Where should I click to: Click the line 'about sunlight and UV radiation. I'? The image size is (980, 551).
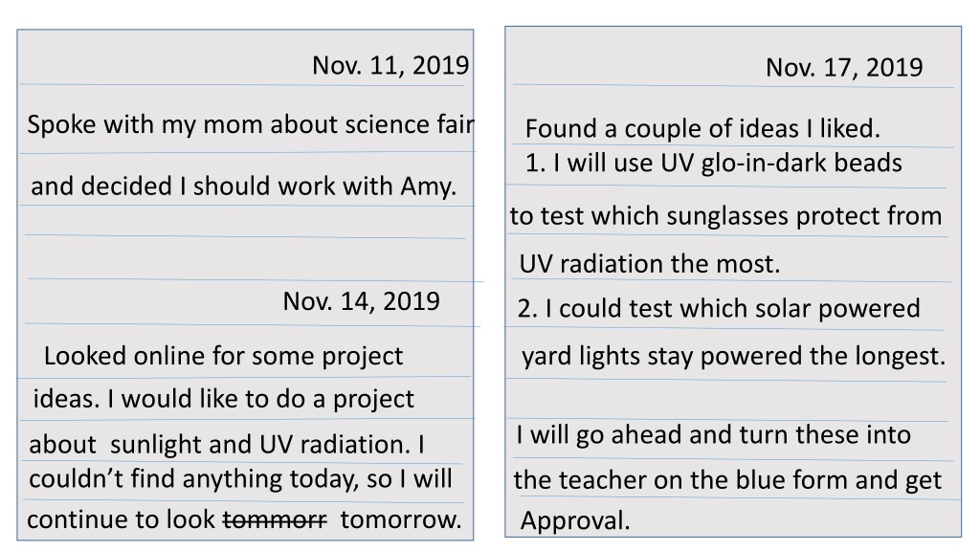click(x=227, y=445)
